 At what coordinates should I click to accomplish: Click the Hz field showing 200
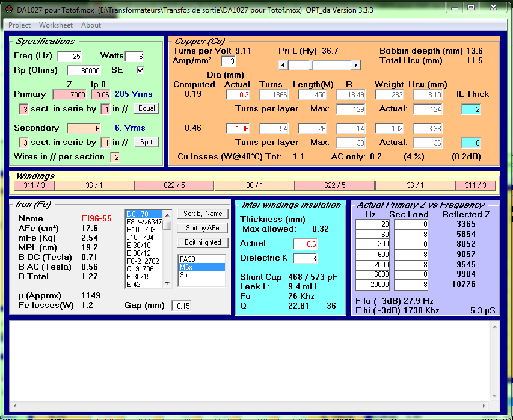(373, 244)
